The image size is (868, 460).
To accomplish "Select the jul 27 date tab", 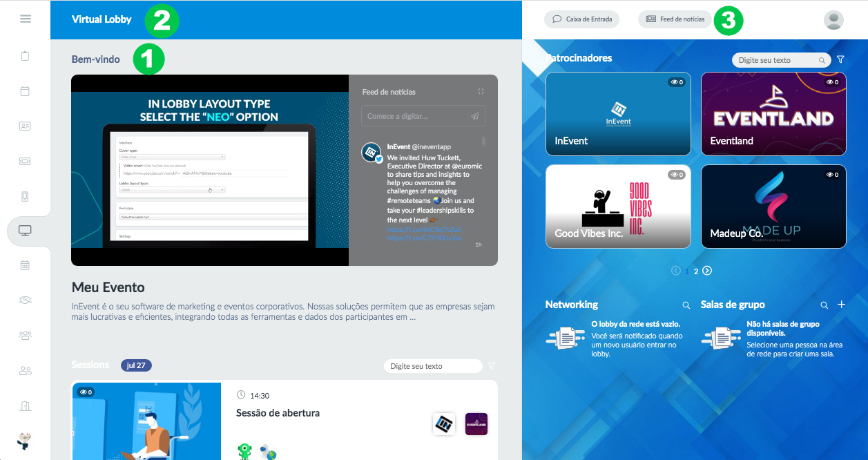I will click(136, 365).
